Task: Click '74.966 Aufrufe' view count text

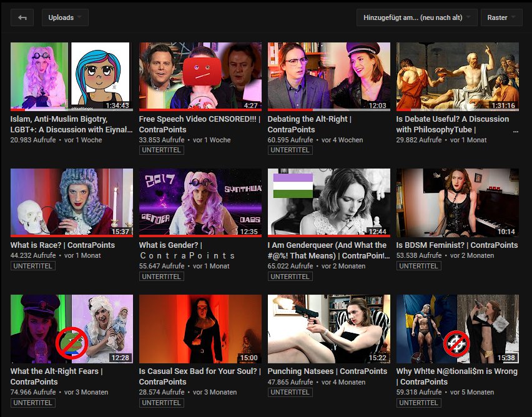Action: (33, 392)
